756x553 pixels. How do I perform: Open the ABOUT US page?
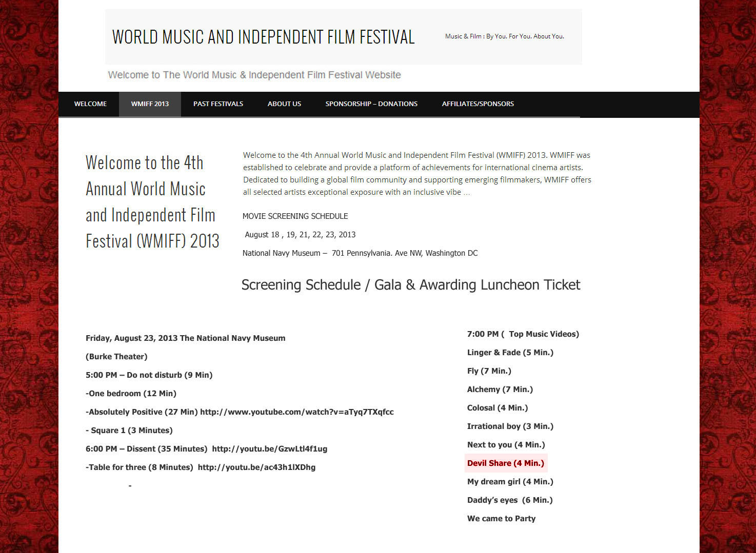(284, 104)
